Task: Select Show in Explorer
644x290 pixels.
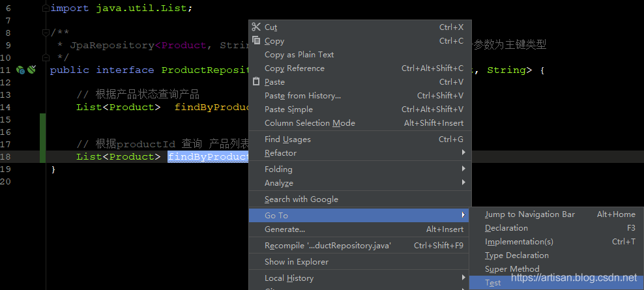Action: coord(296,262)
